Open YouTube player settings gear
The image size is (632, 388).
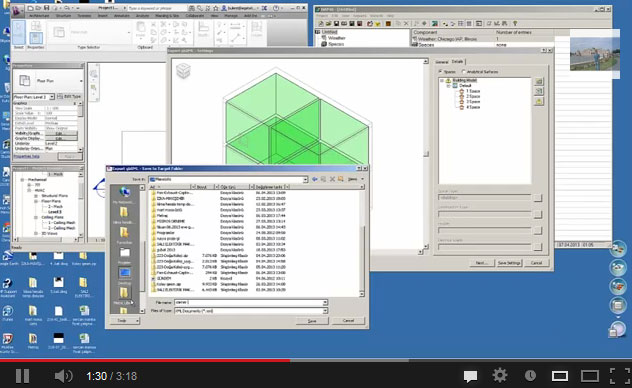click(x=500, y=376)
